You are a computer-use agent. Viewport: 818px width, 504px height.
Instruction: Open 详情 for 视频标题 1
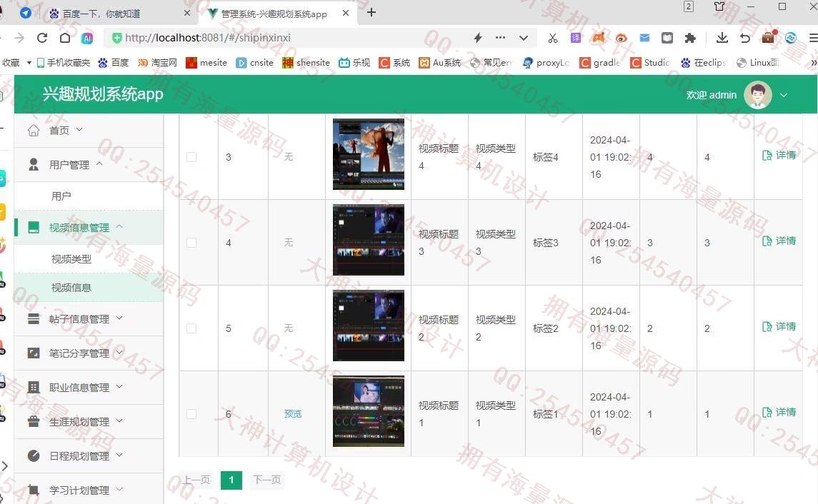[779, 412]
